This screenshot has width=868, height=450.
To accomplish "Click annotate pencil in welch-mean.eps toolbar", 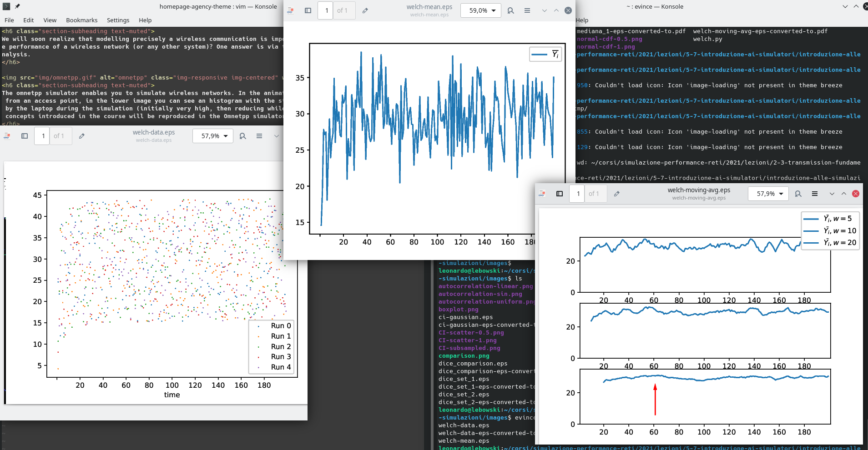I will pos(365,10).
